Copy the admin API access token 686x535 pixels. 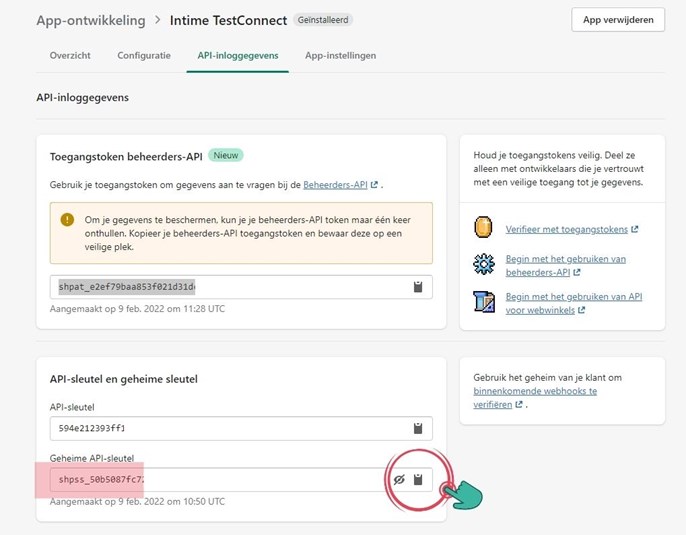[418, 287]
